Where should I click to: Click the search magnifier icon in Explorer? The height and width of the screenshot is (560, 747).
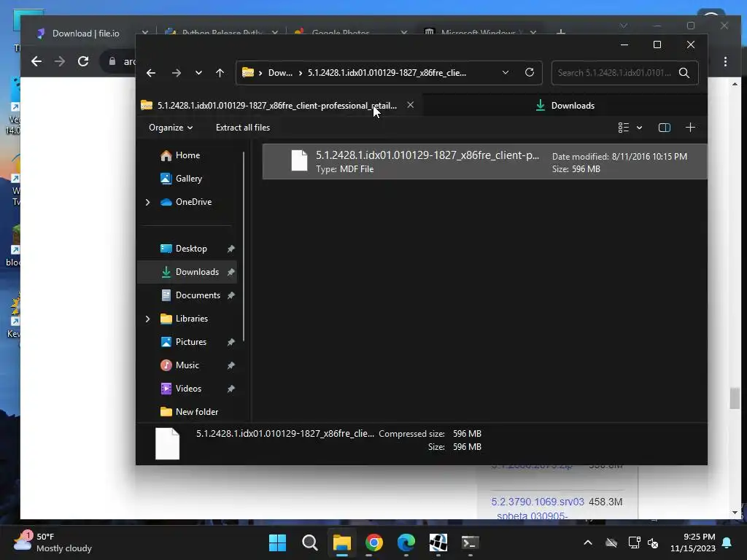(x=684, y=73)
